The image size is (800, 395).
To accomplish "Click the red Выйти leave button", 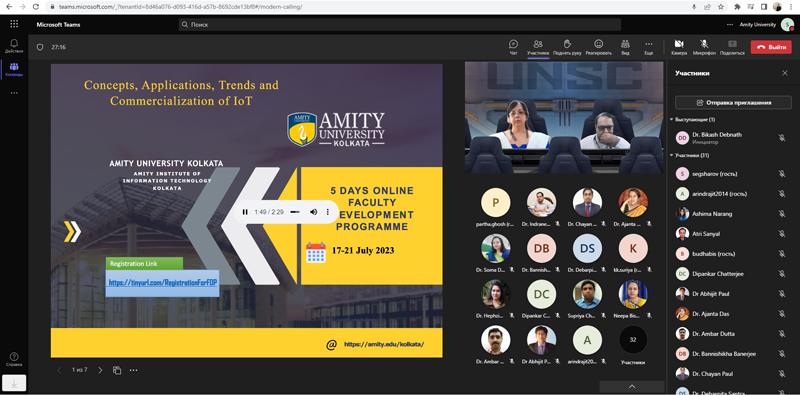I will (771, 47).
